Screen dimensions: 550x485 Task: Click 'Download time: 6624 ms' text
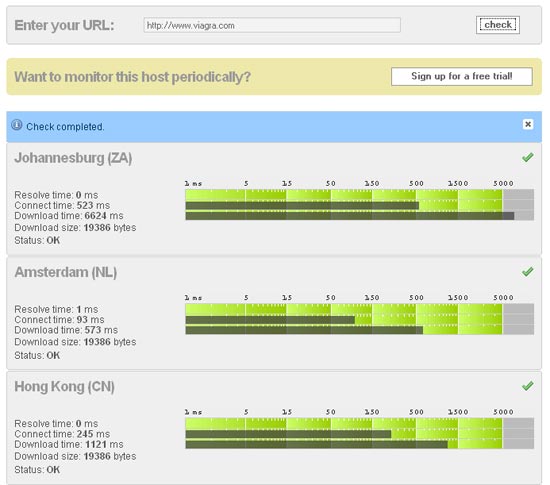(69, 216)
